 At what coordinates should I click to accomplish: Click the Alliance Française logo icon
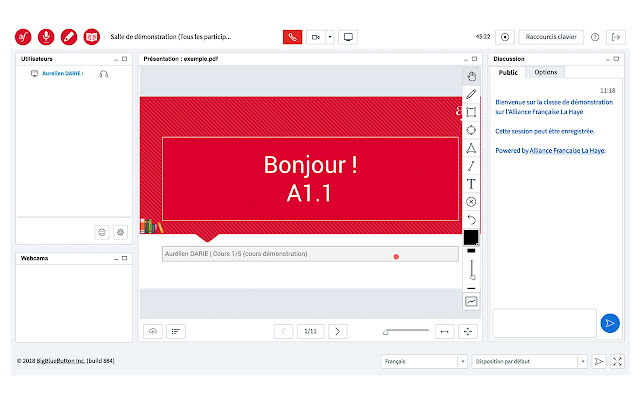tap(23, 37)
